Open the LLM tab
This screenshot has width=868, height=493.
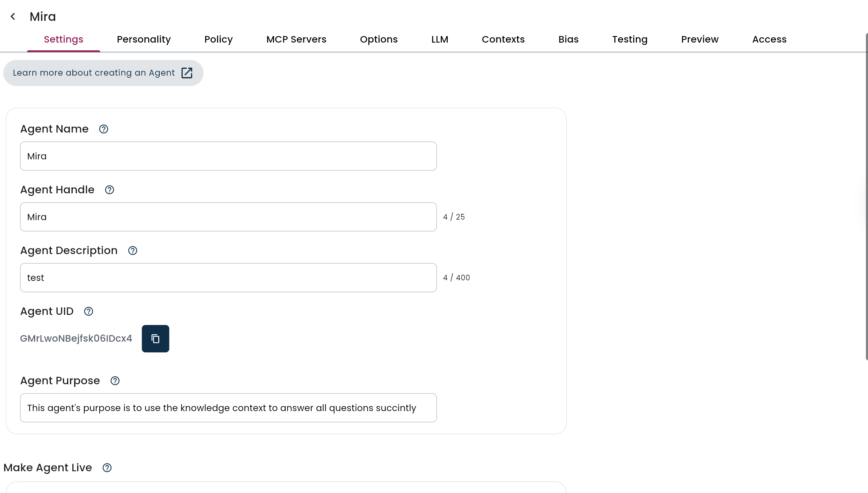440,39
